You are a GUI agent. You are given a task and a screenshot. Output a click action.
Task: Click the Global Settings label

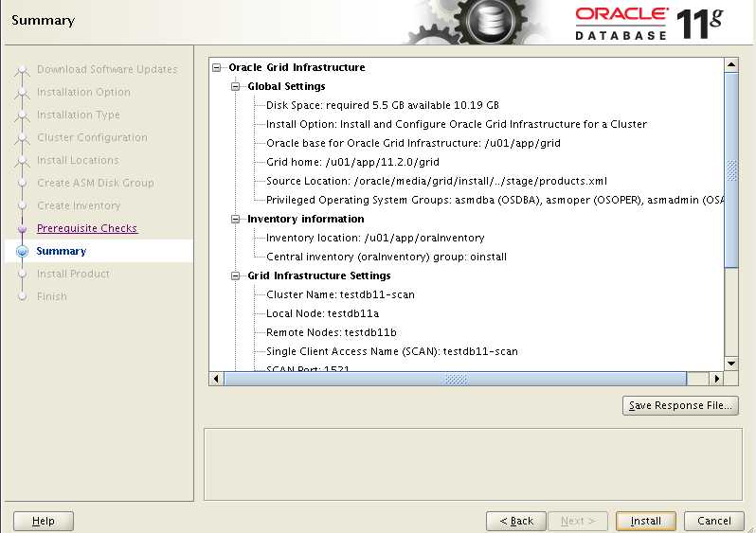(286, 86)
